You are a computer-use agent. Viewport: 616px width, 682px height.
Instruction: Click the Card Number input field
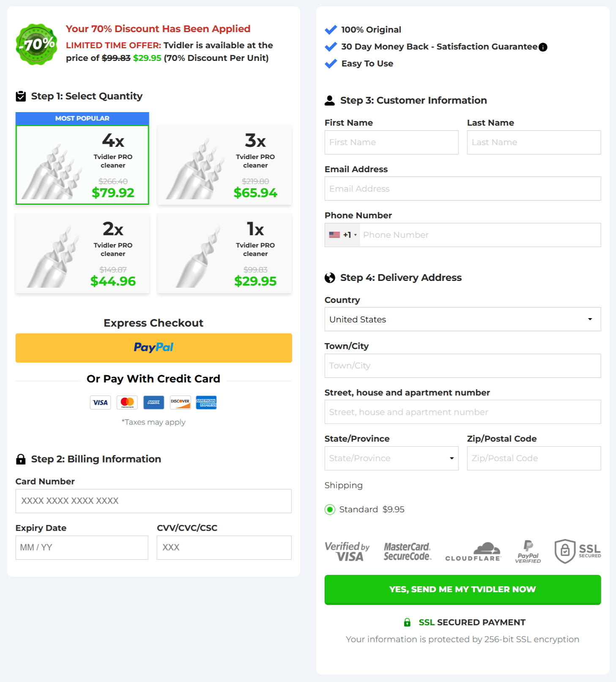(153, 501)
